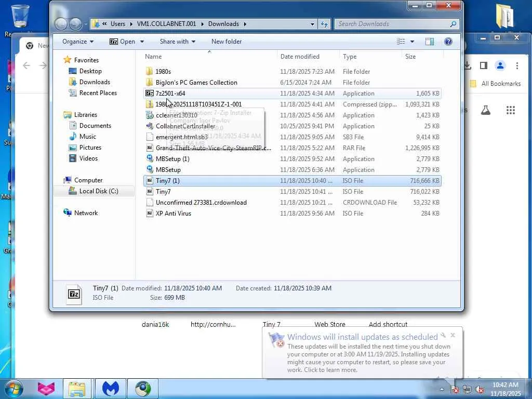Select the 7z2501-x64 application icon
Image resolution: width=532 pixels, height=399 pixels.
click(x=149, y=94)
